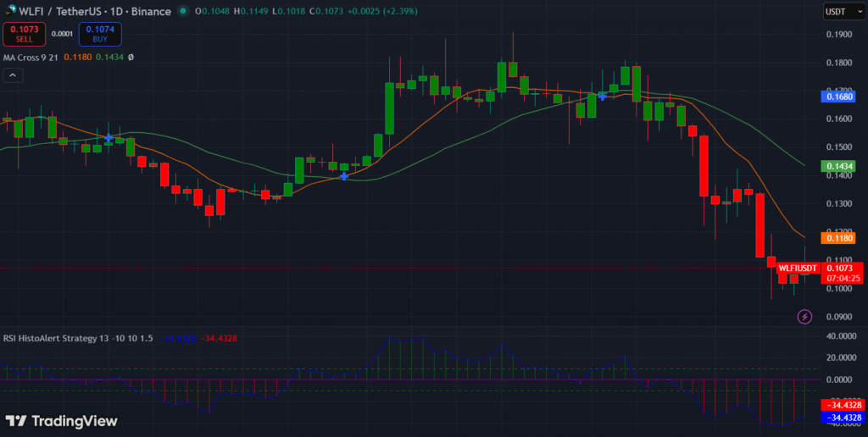Select the MA Cross 9 21 indicator label
The image size is (868, 437).
tap(34, 57)
